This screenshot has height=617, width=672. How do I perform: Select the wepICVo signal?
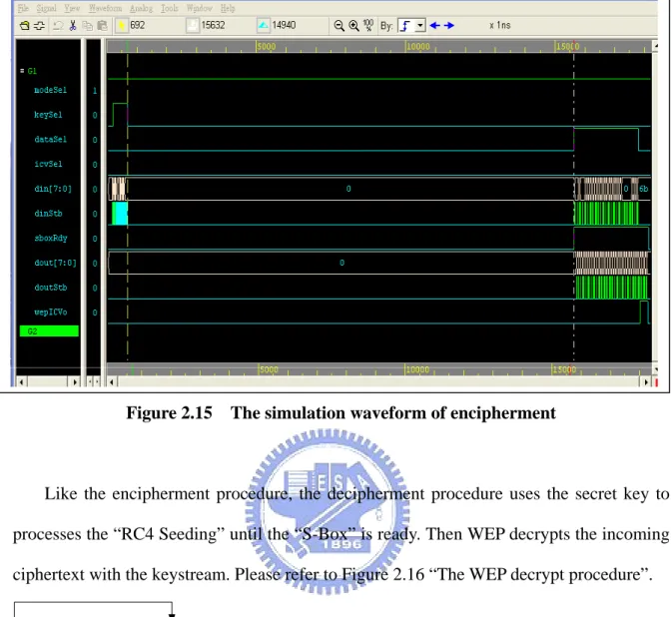[x=51, y=312]
